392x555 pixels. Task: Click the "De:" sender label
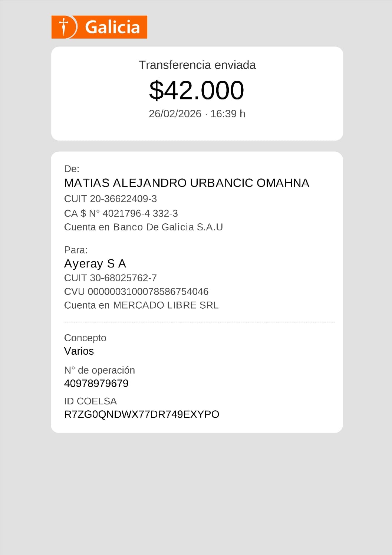72,169
